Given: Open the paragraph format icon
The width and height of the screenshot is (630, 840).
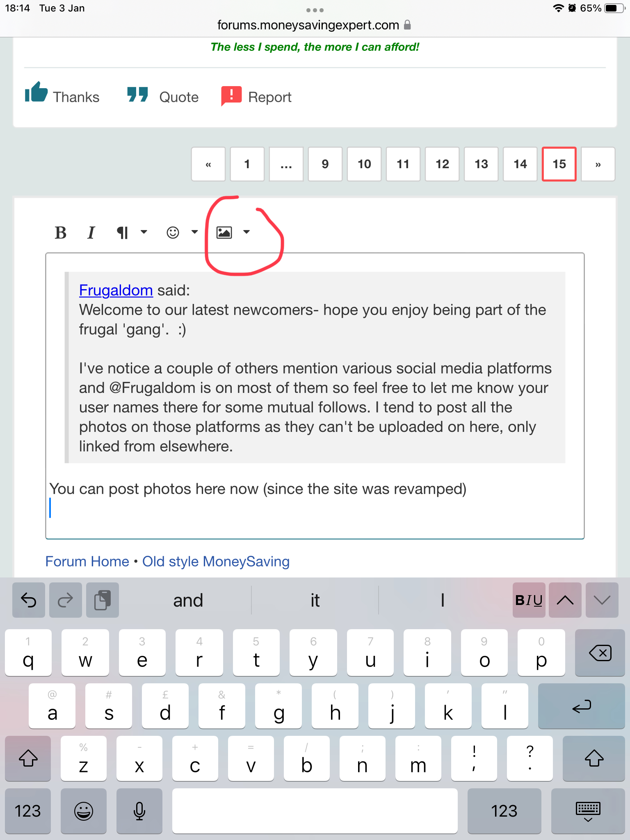Looking at the screenshot, I should point(122,233).
